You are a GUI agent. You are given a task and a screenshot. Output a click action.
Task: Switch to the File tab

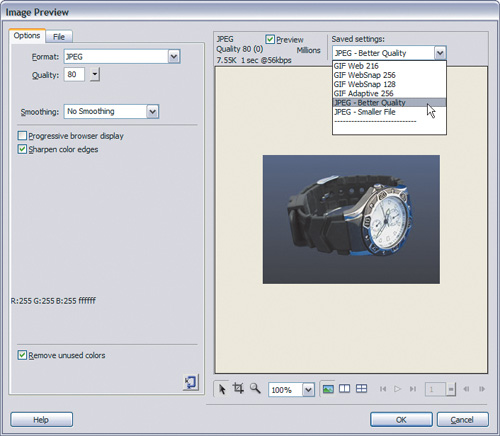[59, 37]
